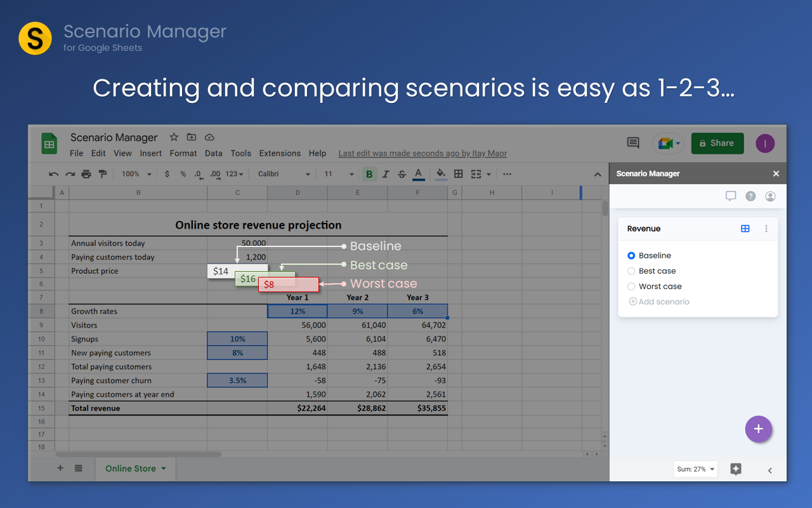Image resolution: width=812 pixels, height=508 pixels.
Task: Select the Baseline scenario
Action: click(631, 255)
